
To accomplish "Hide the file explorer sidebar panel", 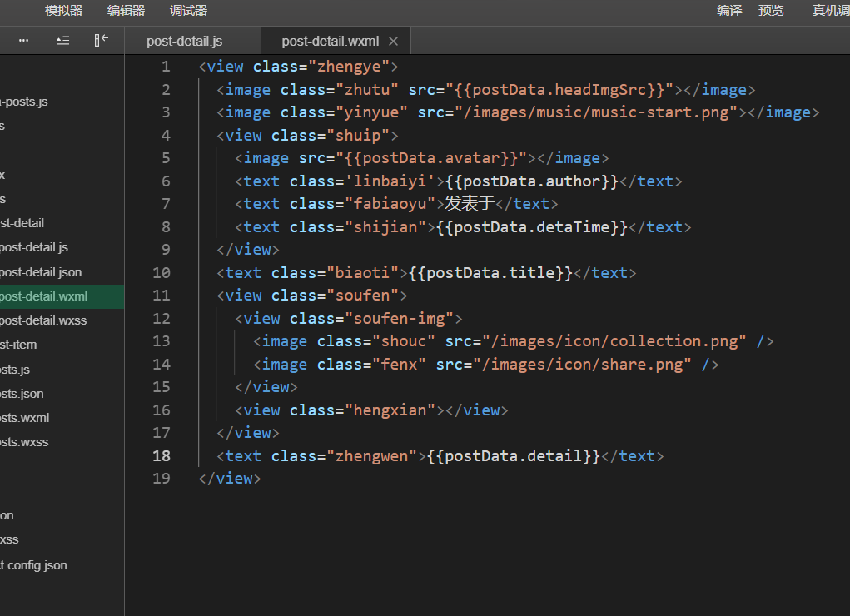I will pos(102,41).
